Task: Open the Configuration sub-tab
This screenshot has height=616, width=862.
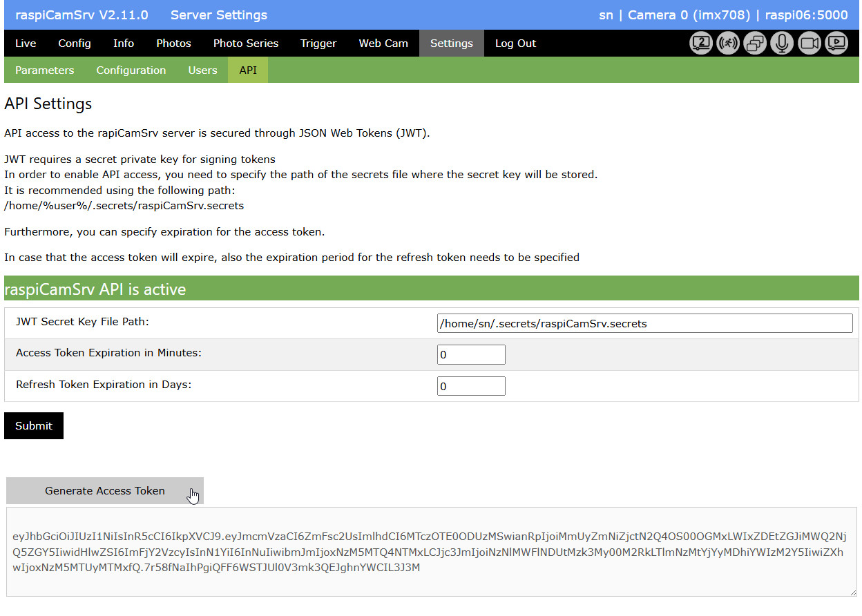Action: click(131, 70)
